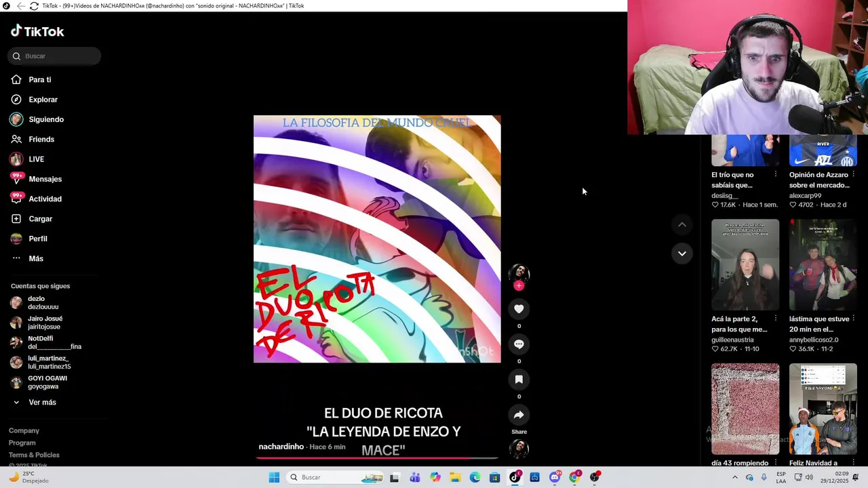
Task: Click guilleenaustria author name
Action: coord(732,340)
